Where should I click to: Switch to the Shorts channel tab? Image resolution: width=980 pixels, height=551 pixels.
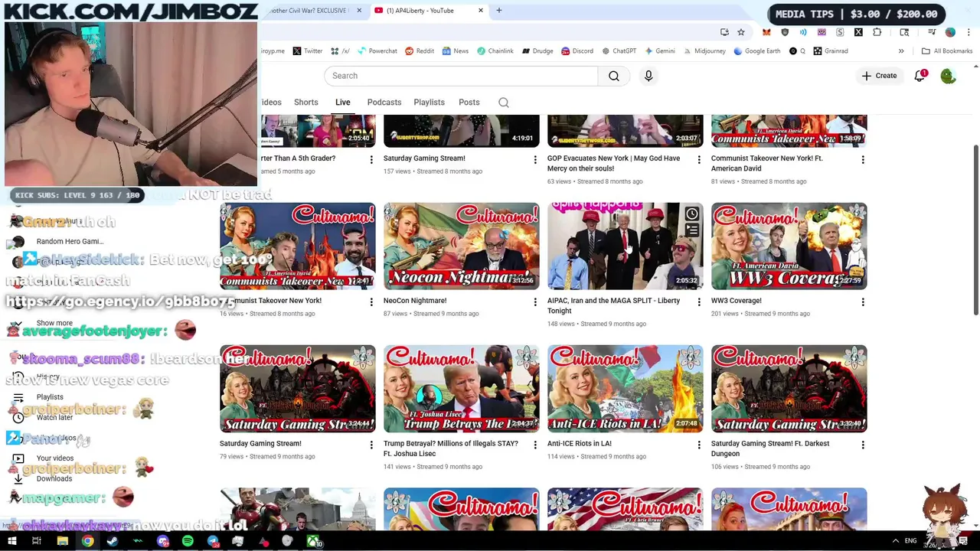point(305,103)
